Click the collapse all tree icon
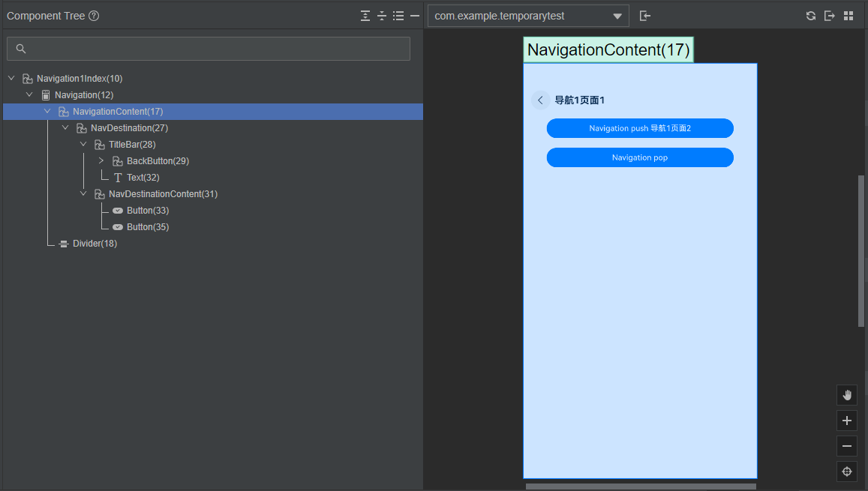 point(382,16)
